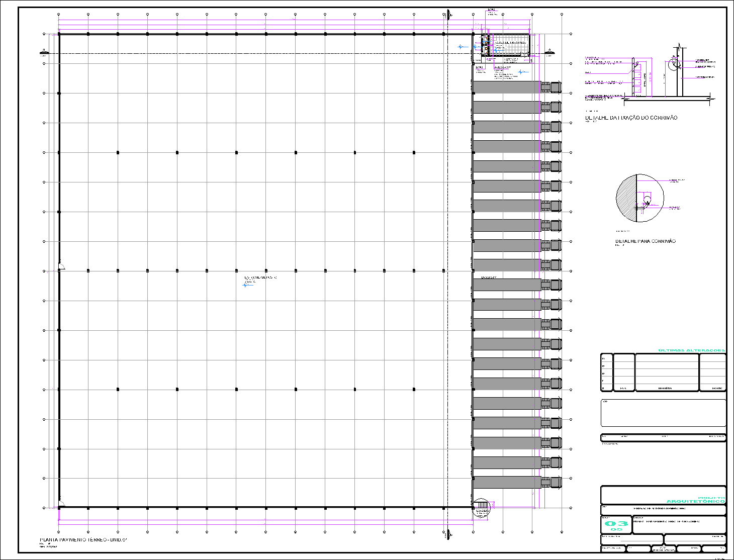Click the 'DETALHE DA FIXAÇÃO DO CORRIMÃO' title
This screenshot has height=560, width=734.
(631, 118)
